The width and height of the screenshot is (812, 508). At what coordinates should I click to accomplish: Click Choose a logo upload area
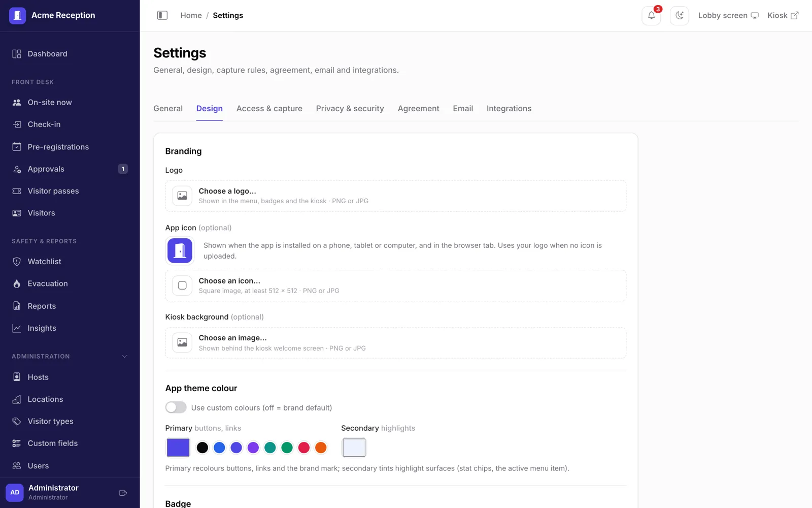point(396,196)
